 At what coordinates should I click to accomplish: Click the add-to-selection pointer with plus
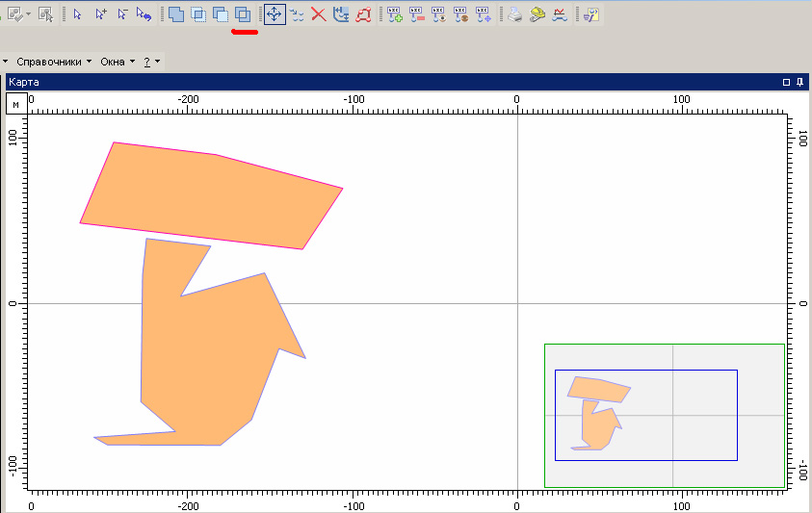coord(100,14)
